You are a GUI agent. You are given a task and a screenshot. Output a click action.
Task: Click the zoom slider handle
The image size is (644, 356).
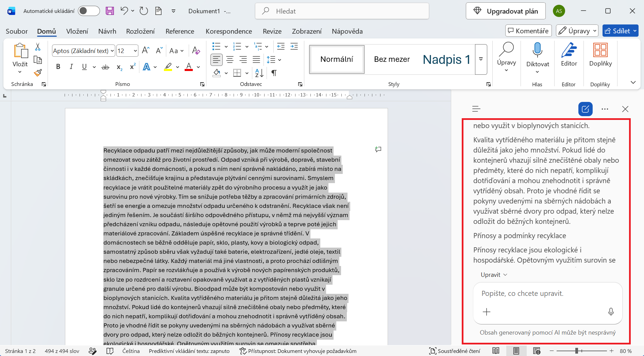point(577,351)
